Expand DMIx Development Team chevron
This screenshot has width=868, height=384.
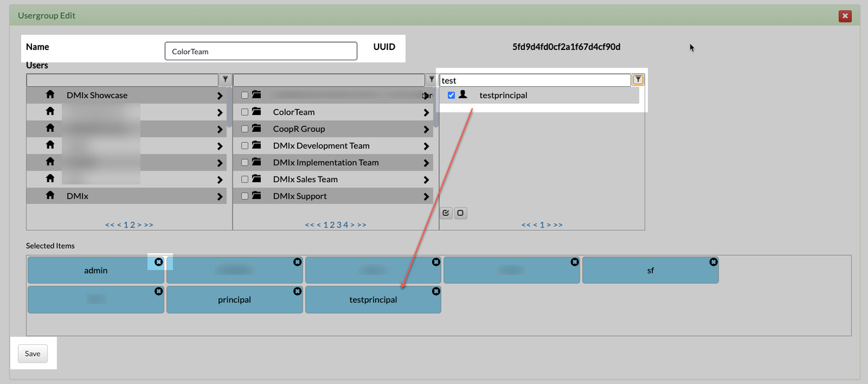click(x=426, y=146)
